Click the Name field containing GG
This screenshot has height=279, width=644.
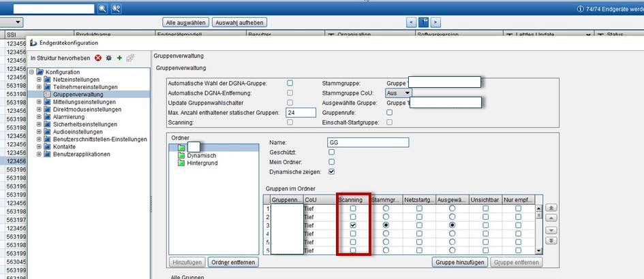(367, 142)
